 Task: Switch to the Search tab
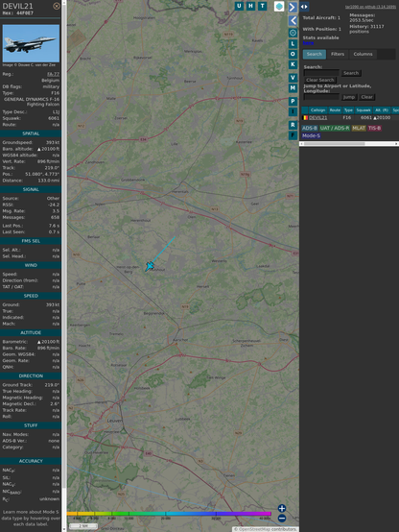pyautogui.click(x=315, y=54)
